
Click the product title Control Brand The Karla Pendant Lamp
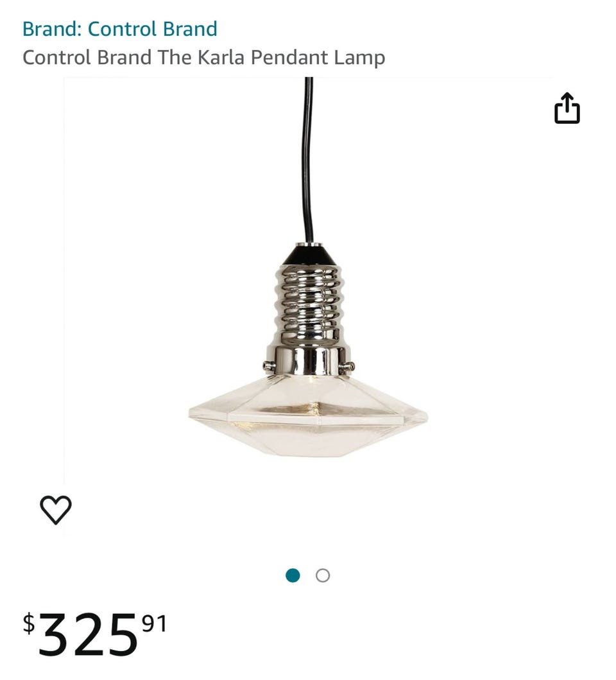(204, 58)
